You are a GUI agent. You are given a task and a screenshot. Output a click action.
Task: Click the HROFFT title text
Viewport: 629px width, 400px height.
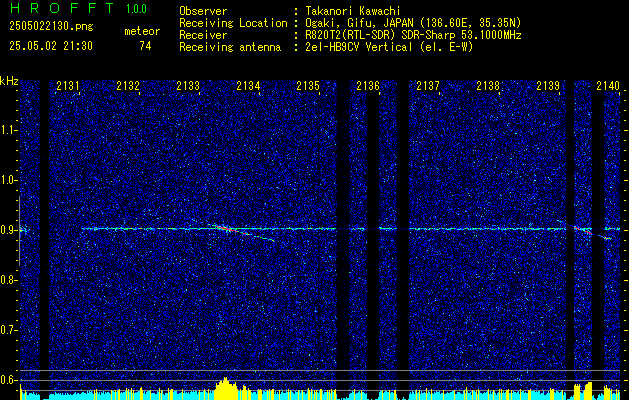62,8
